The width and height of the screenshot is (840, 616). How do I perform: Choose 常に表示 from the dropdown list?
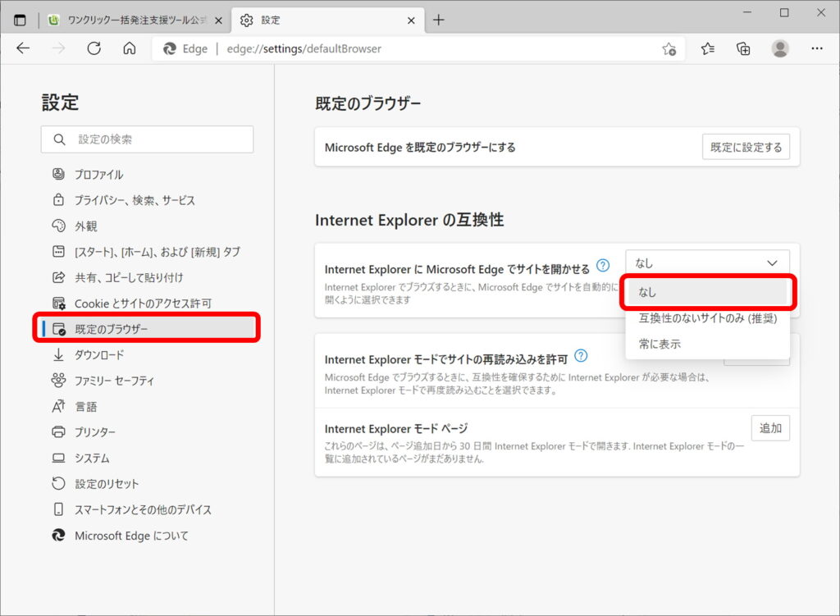(707, 344)
